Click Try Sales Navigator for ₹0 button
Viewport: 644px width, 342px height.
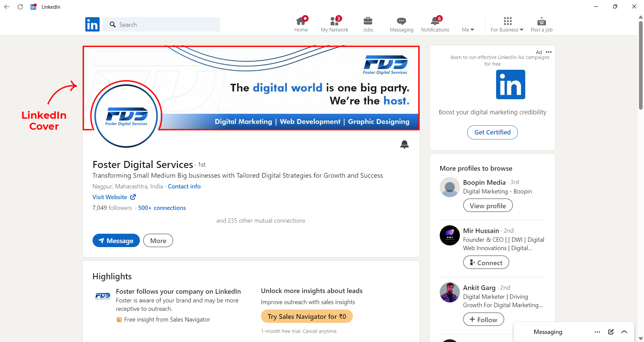(x=307, y=316)
